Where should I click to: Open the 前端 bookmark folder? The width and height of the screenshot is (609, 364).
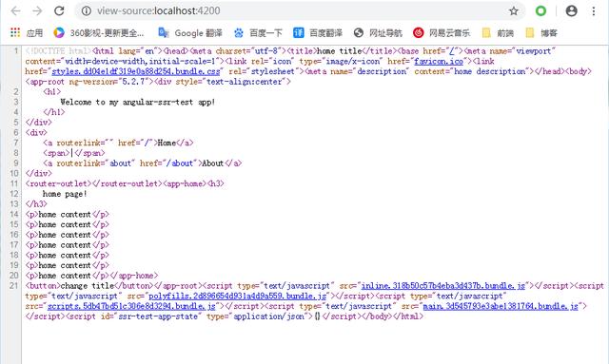[498, 33]
